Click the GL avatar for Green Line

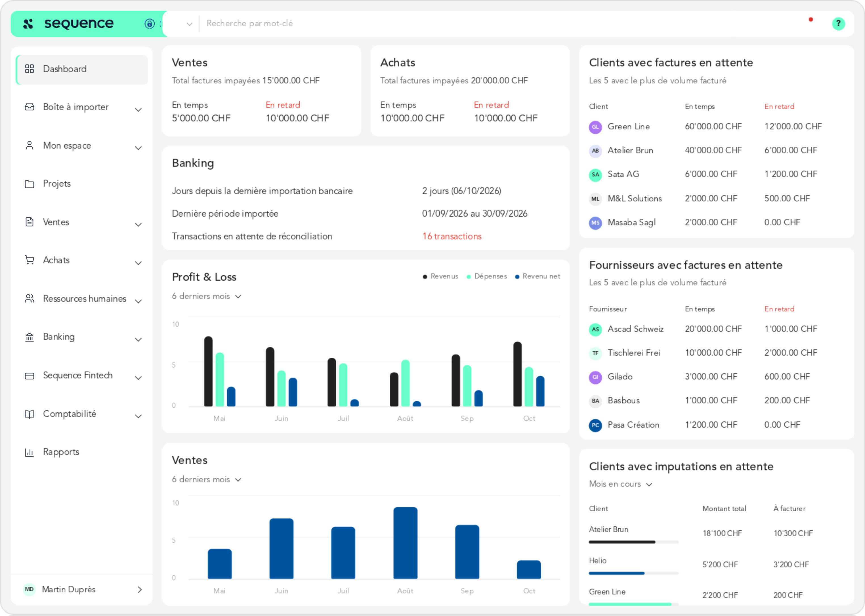(595, 127)
